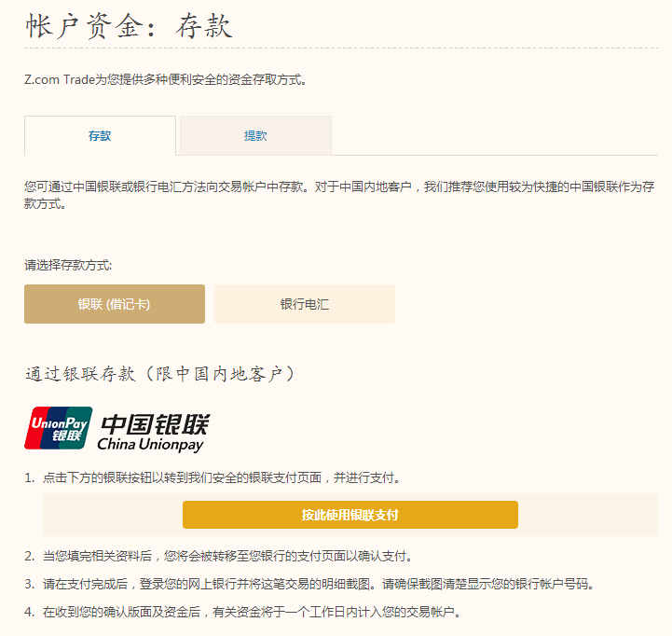
Task: Switch to the 存款 tab
Action: (x=100, y=136)
